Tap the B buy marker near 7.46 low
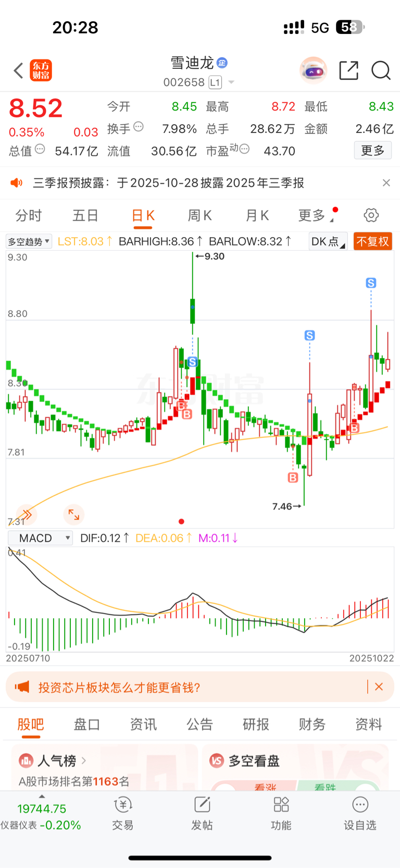This screenshot has height=868, width=400. coord(293,478)
